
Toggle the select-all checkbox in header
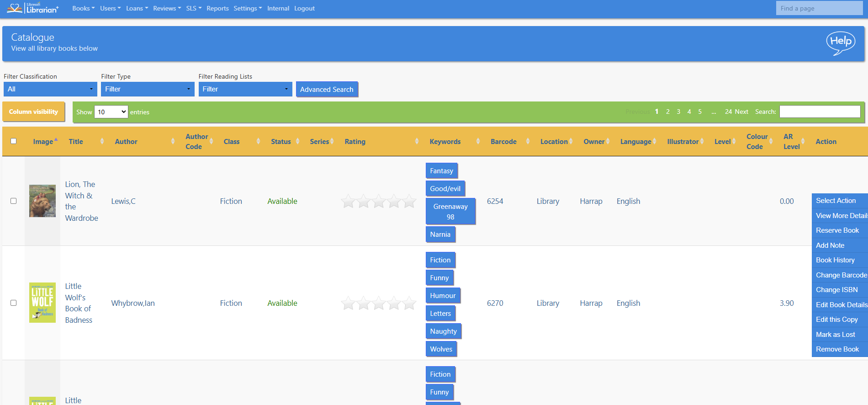click(13, 141)
